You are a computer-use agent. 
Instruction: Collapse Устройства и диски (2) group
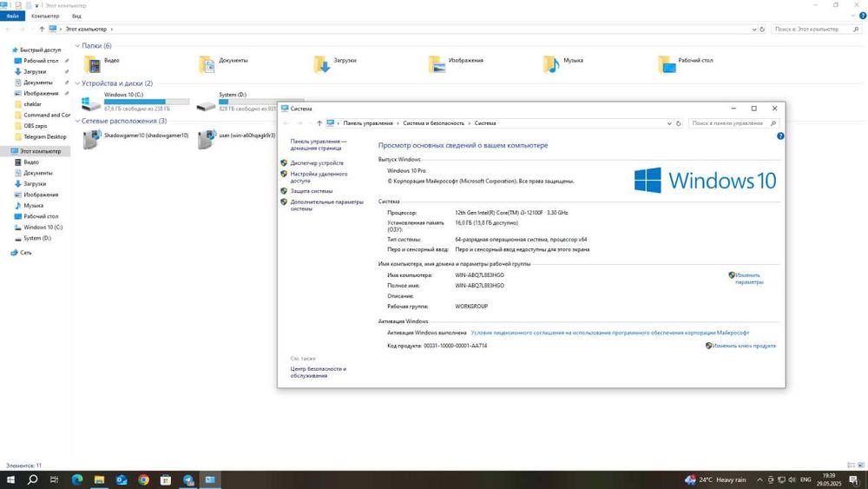pos(77,83)
